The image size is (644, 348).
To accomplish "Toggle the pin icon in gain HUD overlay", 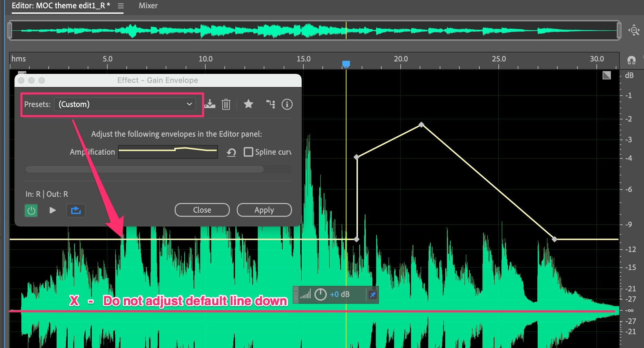I will [372, 294].
